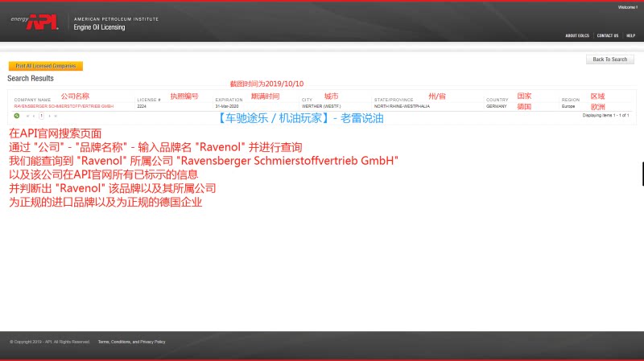Go to next results page

click(x=50, y=116)
